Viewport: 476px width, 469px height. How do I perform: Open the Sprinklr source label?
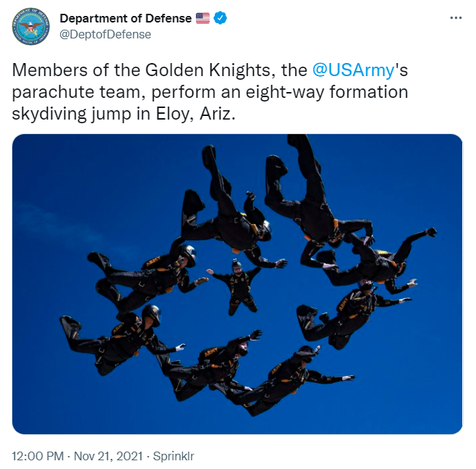click(x=173, y=456)
